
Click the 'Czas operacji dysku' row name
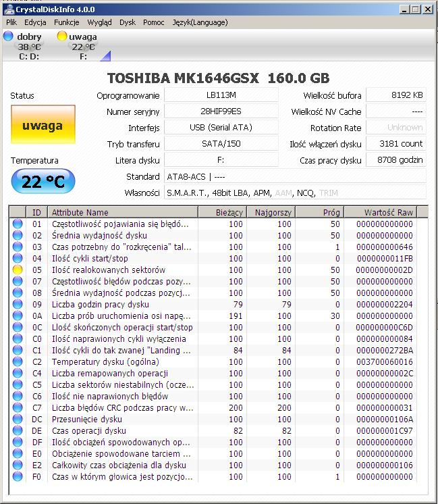[89, 431]
